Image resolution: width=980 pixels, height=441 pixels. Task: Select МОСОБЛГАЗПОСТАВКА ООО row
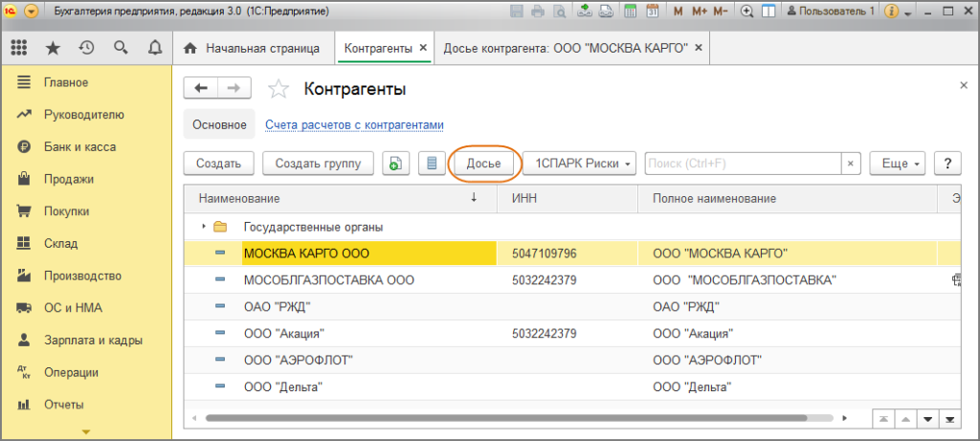pos(572,280)
